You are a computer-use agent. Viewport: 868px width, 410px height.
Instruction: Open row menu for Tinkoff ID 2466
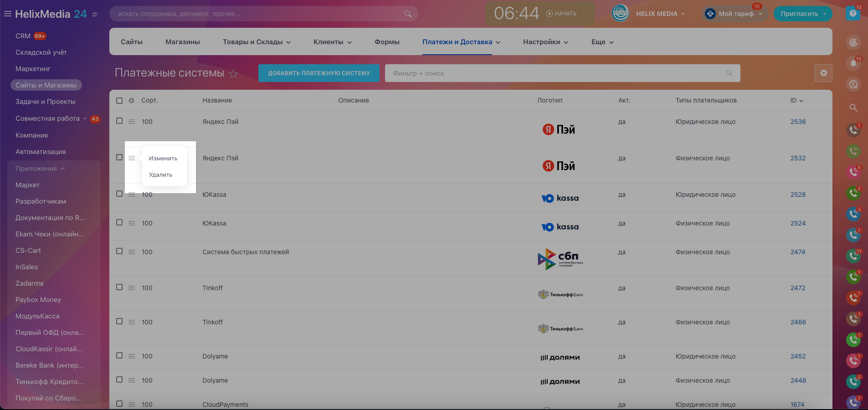coord(132,322)
